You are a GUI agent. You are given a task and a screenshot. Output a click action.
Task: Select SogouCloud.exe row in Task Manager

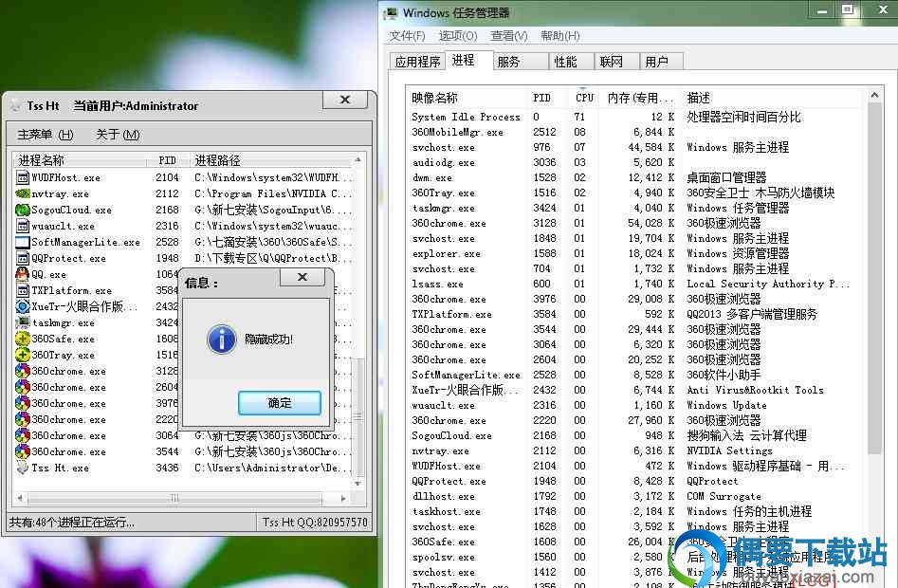click(x=632, y=435)
